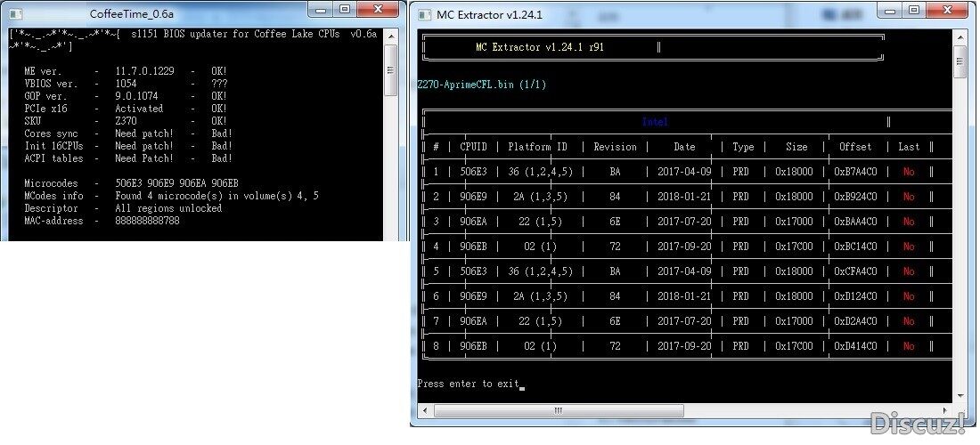Click the MC Extractor v1.24.1 title text
This screenshot has height=445, width=980.
click(489, 14)
